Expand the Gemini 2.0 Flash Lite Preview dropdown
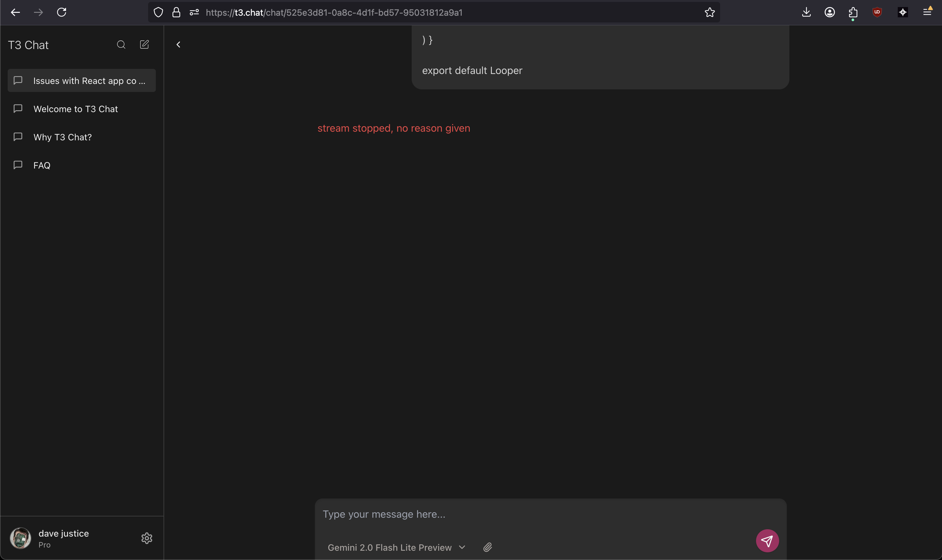 (396, 547)
